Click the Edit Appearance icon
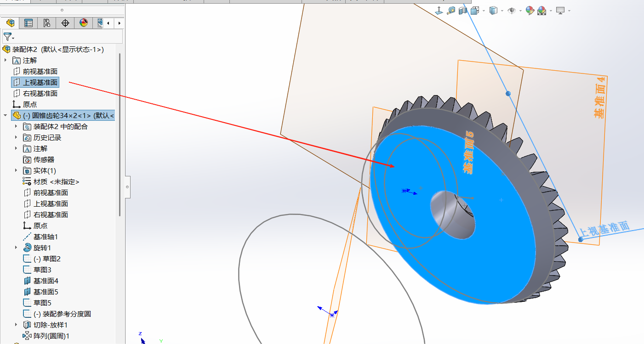Screen dimensions: 644x344 point(530,10)
